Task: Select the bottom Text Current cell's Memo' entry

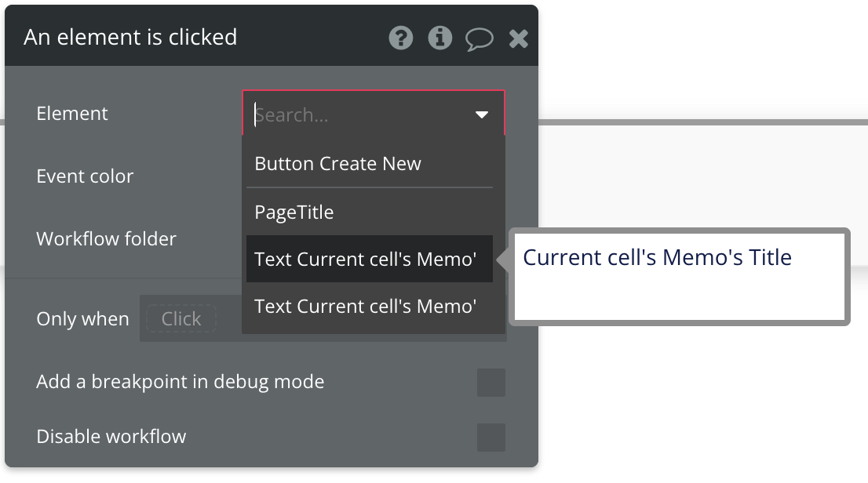Action: point(366,306)
